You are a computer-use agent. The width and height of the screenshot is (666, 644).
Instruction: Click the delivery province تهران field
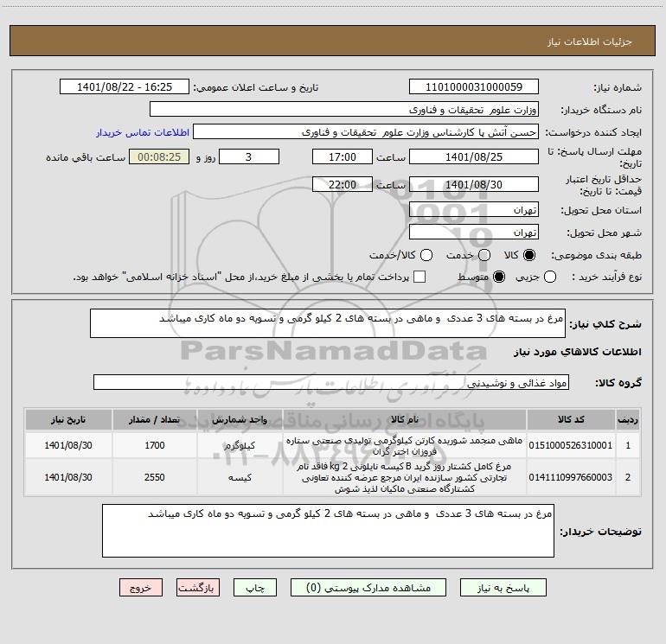(x=474, y=210)
